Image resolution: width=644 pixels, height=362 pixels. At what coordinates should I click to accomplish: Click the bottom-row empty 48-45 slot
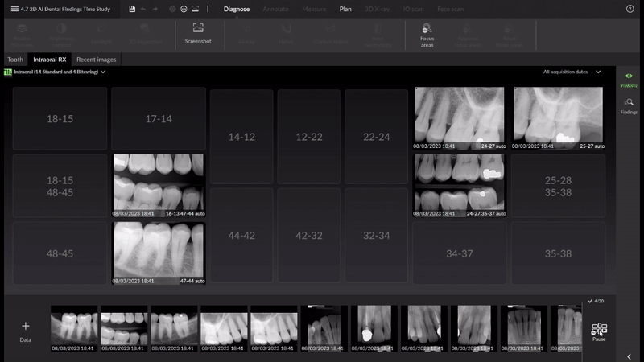(60, 253)
